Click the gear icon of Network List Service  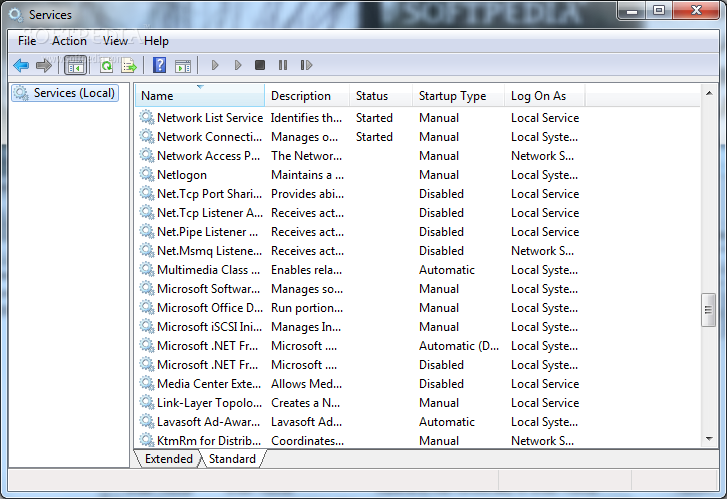click(x=147, y=117)
